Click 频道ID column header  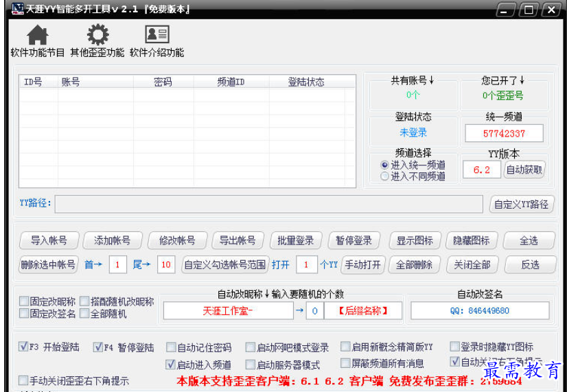pos(231,82)
